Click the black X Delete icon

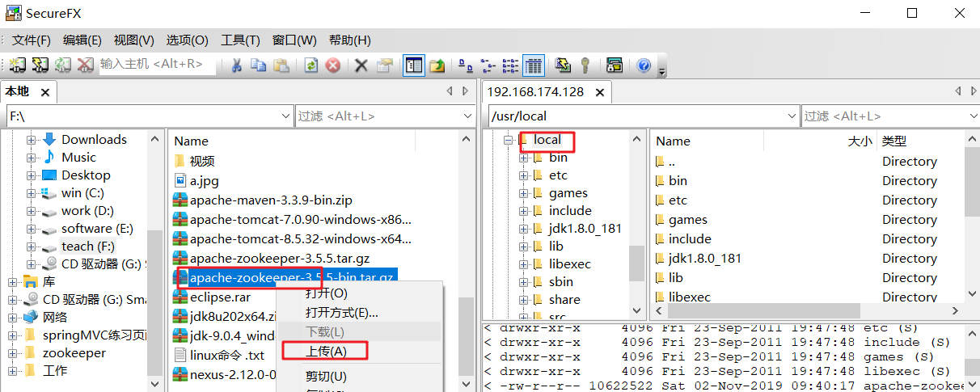pyautogui.click(x=361, y=65)
